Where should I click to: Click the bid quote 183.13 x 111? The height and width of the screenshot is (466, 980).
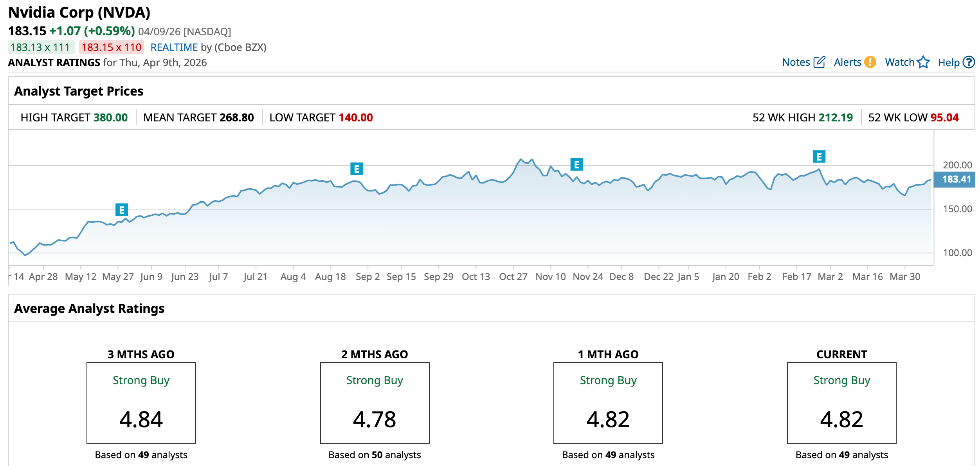click(41, 47)
